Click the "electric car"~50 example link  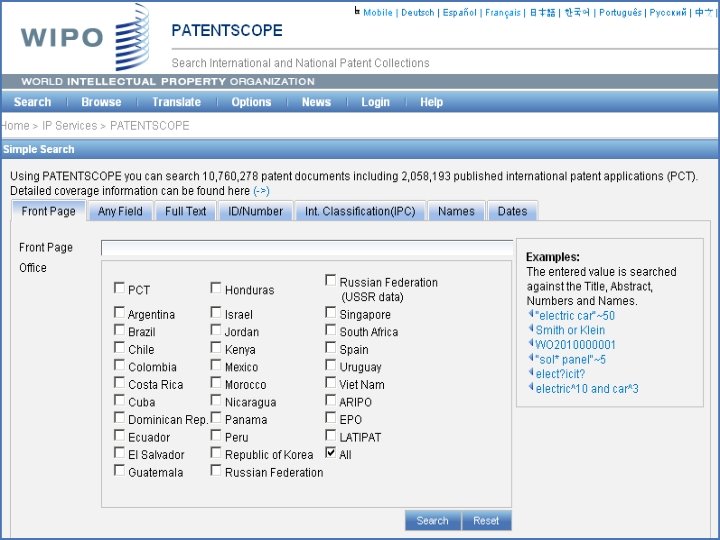pyautogui.click(x=575, y=315)
